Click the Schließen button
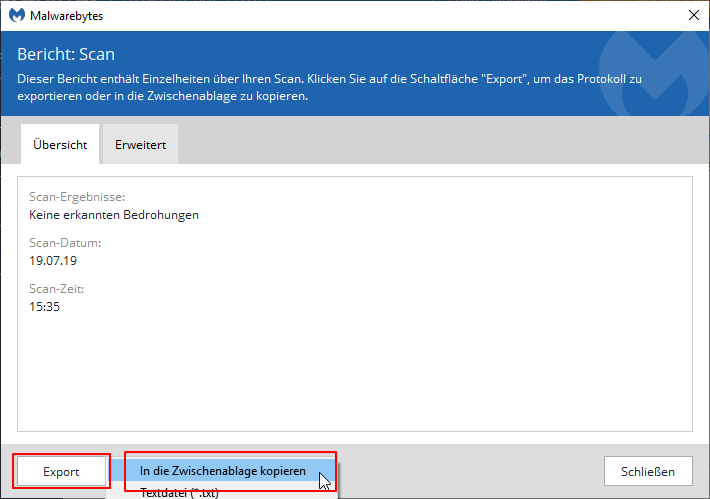 click(648, 471)
